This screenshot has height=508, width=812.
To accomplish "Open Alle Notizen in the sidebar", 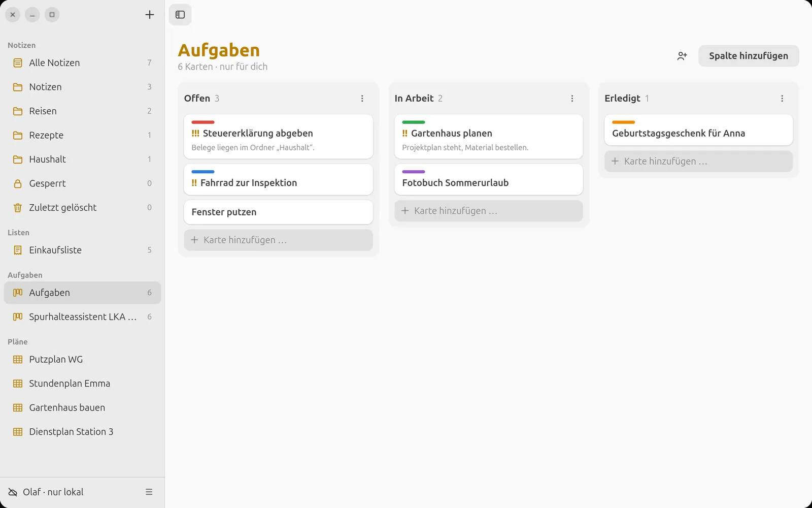I will [x=82, y=63].
